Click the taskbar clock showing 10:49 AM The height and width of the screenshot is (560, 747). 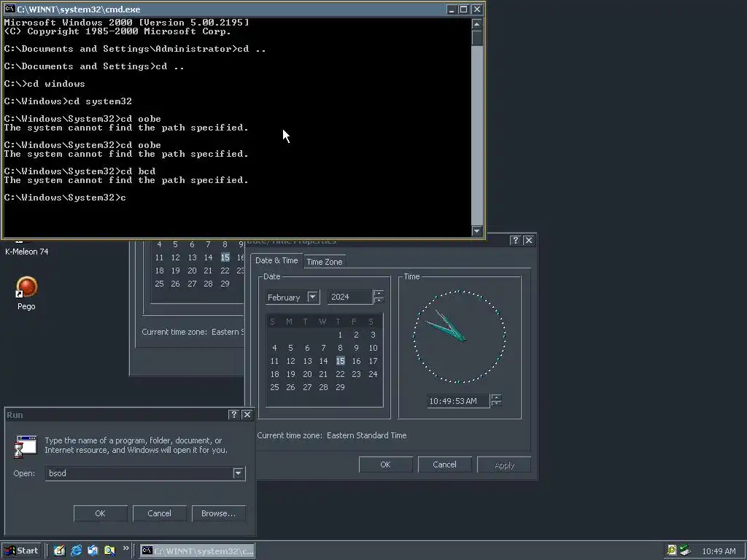719,551
